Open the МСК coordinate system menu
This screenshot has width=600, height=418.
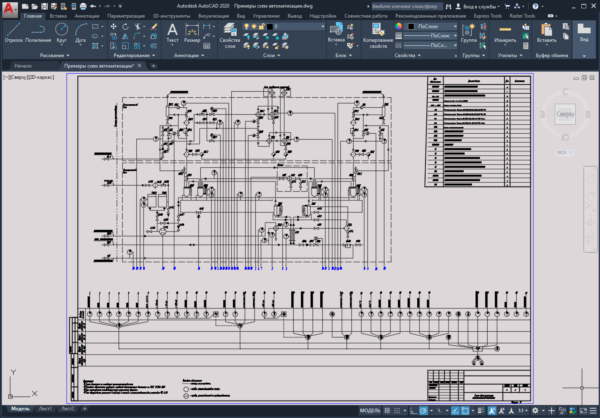[565, 152]
